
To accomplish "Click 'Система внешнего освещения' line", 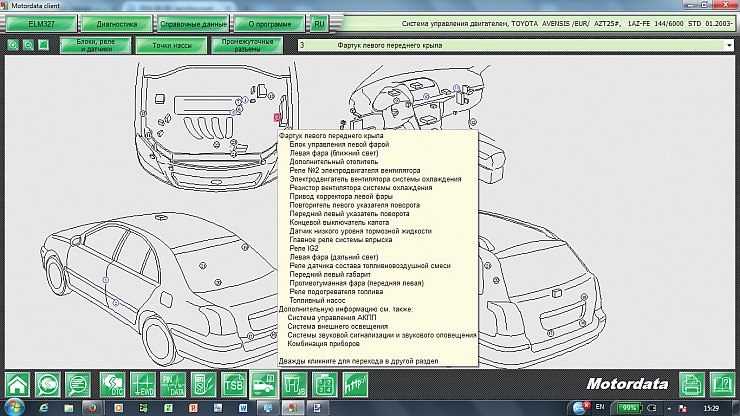I will [x=337, y=326].
